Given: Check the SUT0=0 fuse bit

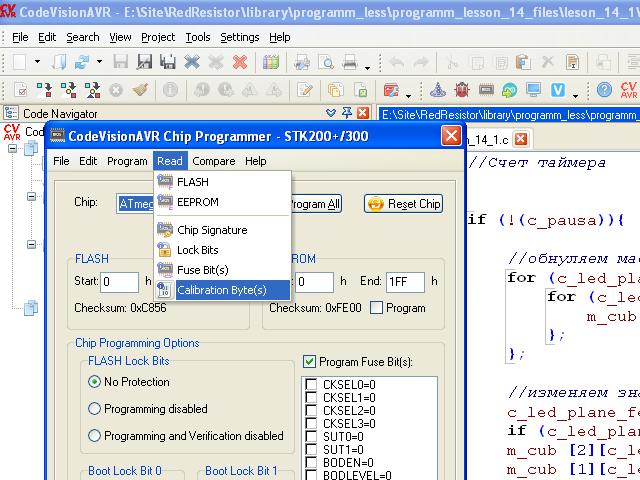Looking at the screenshot, I should point(311,437).
